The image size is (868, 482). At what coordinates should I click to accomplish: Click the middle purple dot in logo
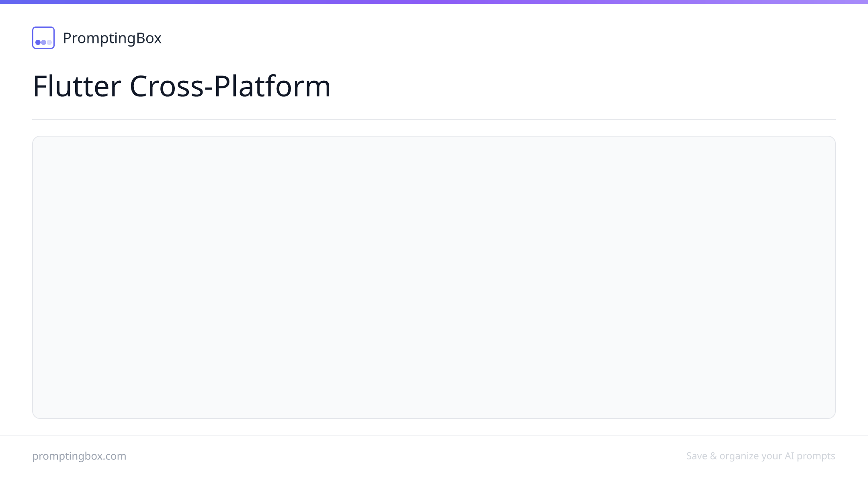[x=43, y=42]
